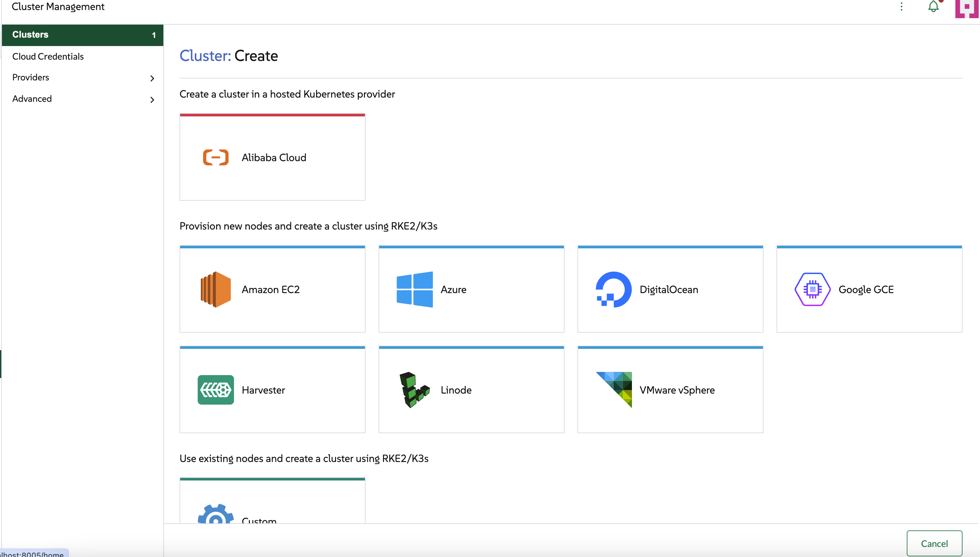This screenshot has width=980, height=557.
Task: Open the Cloud Credentials sidebar item
Action: (x=48, y=56)
